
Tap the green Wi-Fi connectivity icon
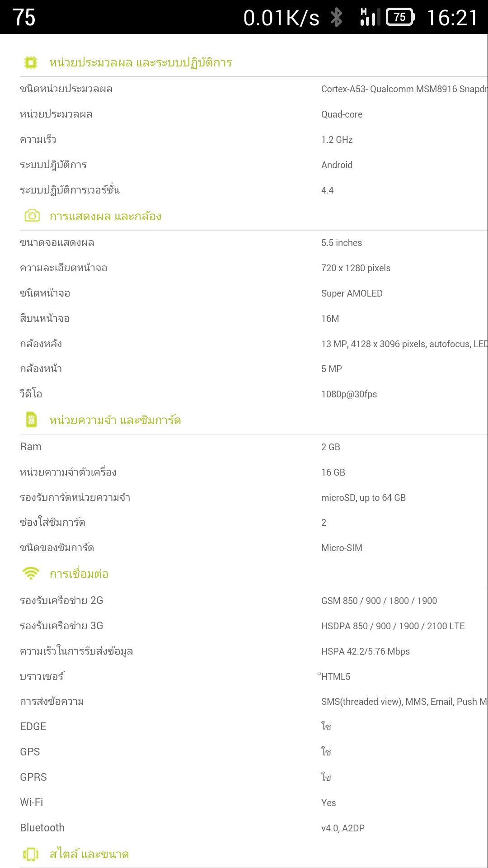pos(31,573)
